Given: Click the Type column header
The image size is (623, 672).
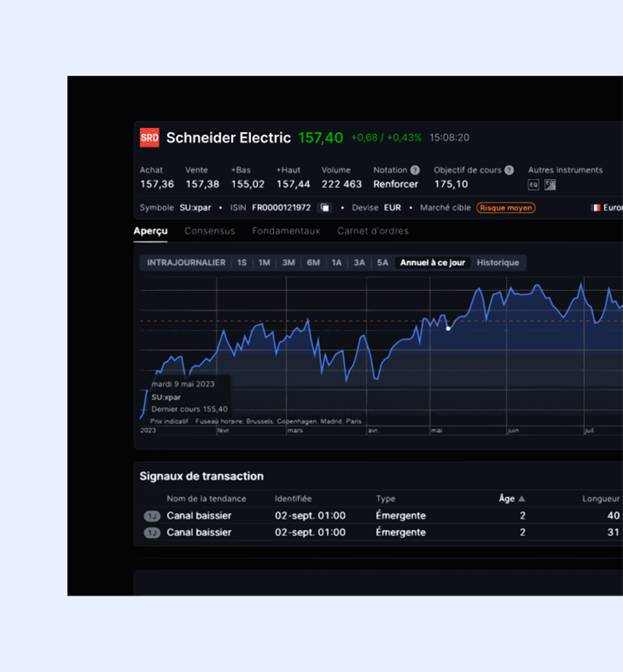Looking at the screenshot, I should point(385,499).
